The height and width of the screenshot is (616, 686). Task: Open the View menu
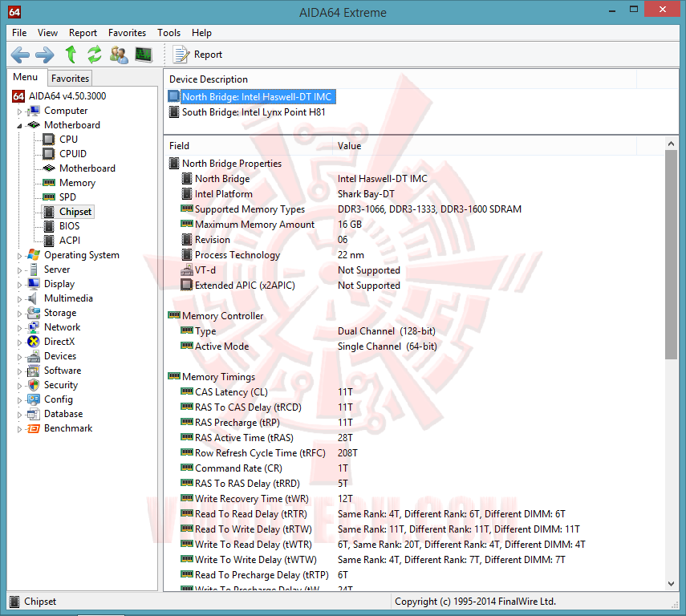47,33
